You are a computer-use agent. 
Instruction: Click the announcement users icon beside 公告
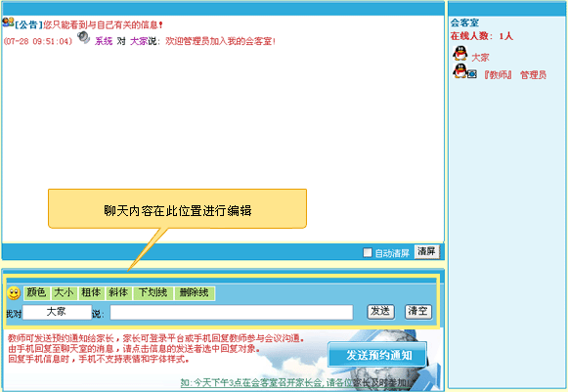point(8,22)
